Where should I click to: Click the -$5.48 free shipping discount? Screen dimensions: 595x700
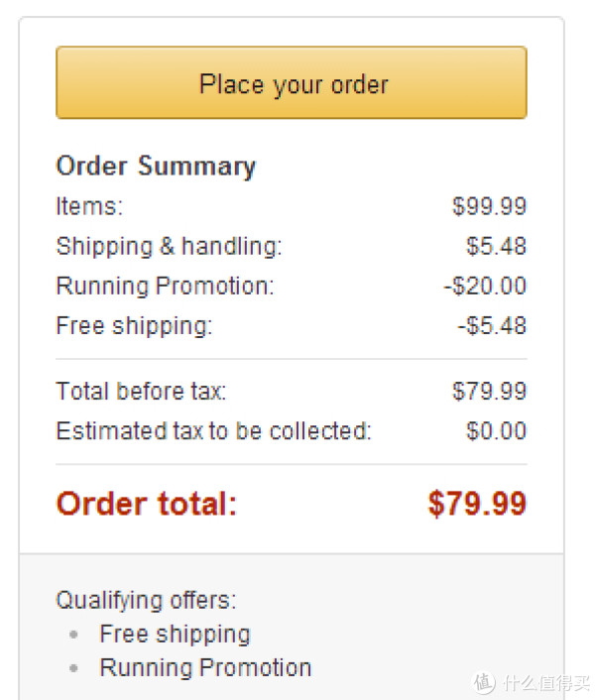click(x=492, y=325)
